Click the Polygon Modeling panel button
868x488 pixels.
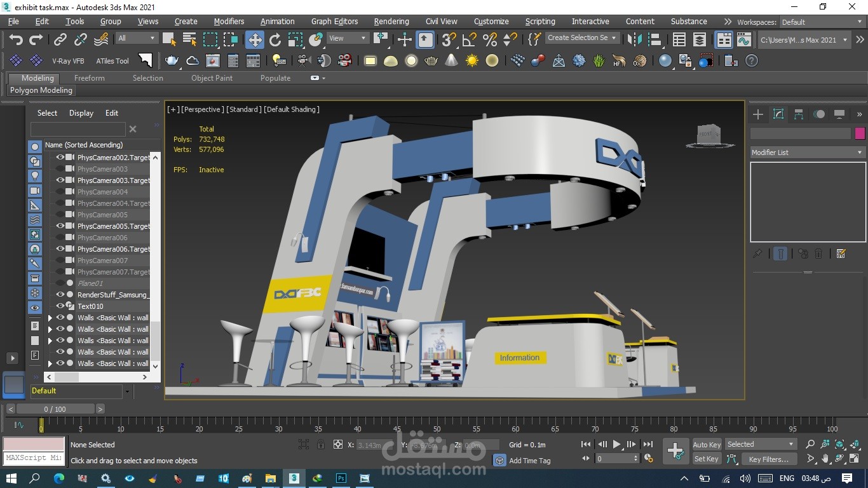tap(41, 90)
